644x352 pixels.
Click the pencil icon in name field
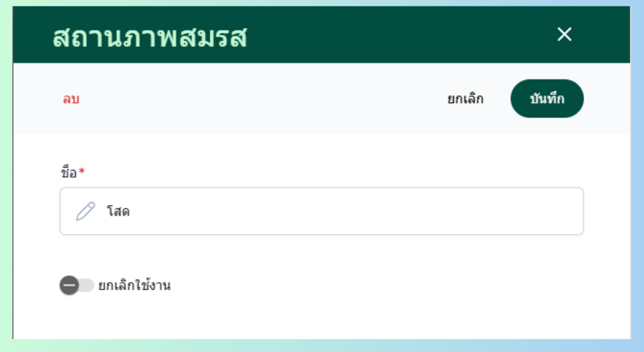[85, 211]
